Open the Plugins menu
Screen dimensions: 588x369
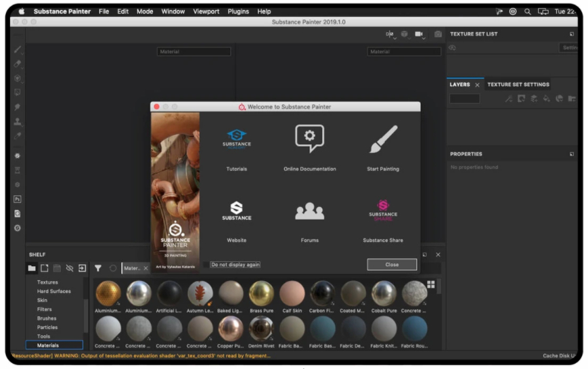pos(238,12)
